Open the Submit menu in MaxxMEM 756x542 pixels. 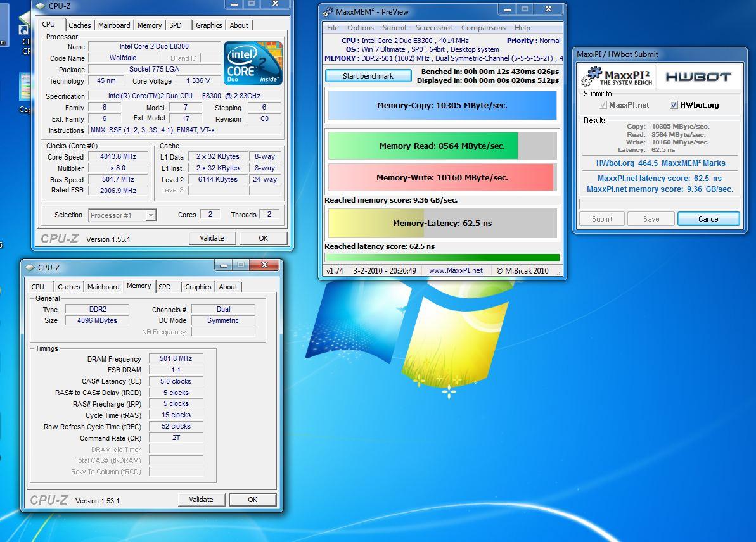point(395,28)
